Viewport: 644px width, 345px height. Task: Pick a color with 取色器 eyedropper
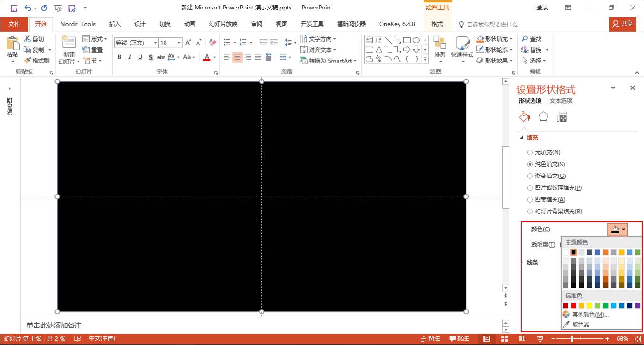pyautogui.click(x=581, y=324)
